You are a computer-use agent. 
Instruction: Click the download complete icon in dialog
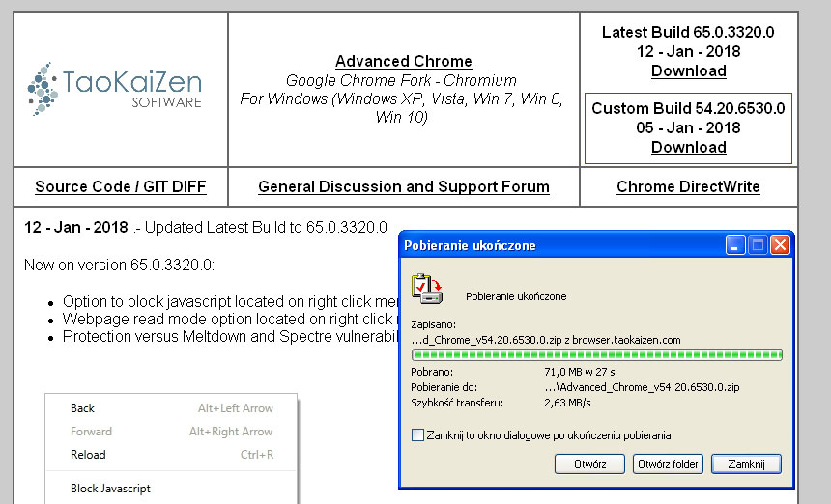coord(427,289)
